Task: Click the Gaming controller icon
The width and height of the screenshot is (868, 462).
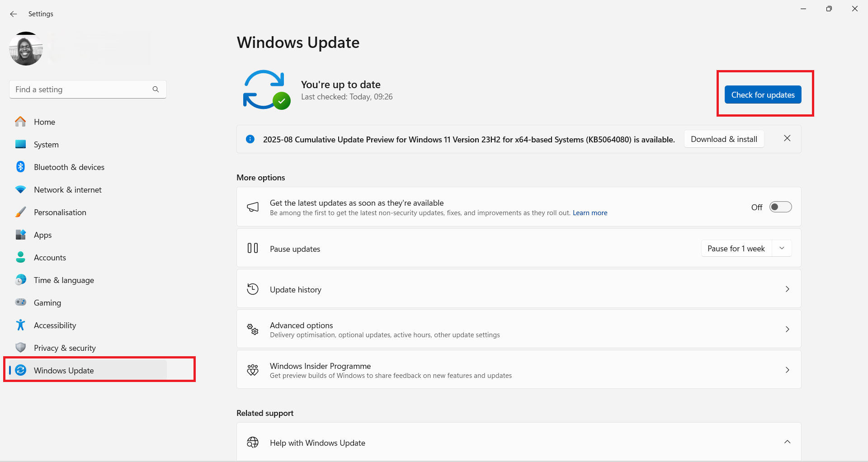Action: click(20, 302)
